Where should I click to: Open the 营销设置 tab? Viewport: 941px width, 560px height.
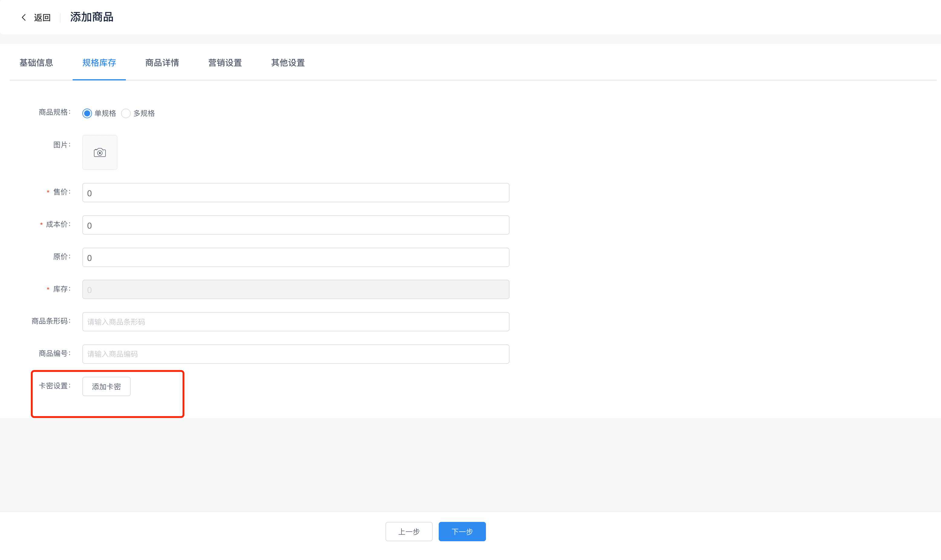coord(225,63)
